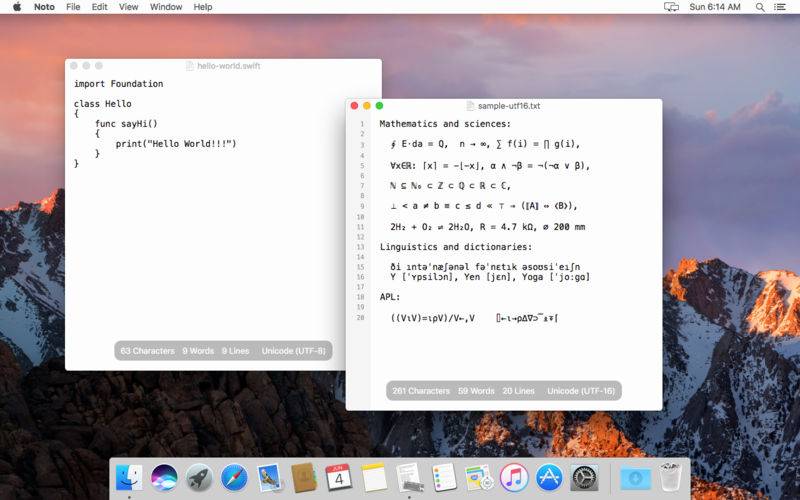Open Notification Center list icon

(780, 7)
